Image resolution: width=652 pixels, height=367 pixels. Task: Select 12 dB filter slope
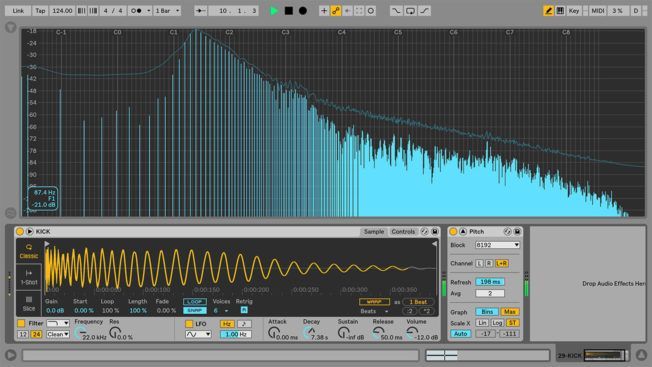pos(23,334)
